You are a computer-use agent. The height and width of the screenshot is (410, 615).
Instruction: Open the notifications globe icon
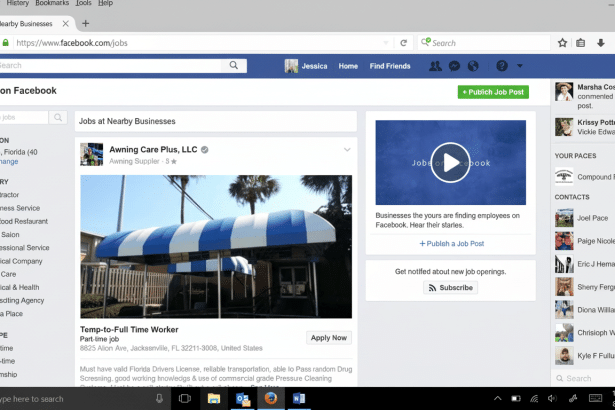pos(473,66)
